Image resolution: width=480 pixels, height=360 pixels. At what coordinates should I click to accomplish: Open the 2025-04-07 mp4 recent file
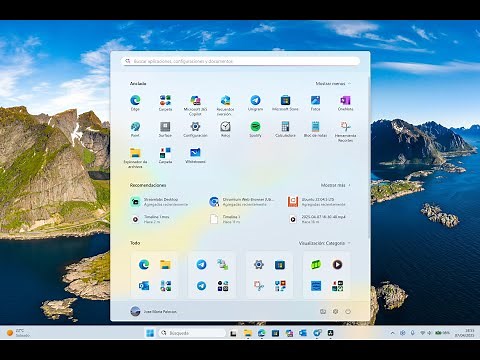click(317, 219)
